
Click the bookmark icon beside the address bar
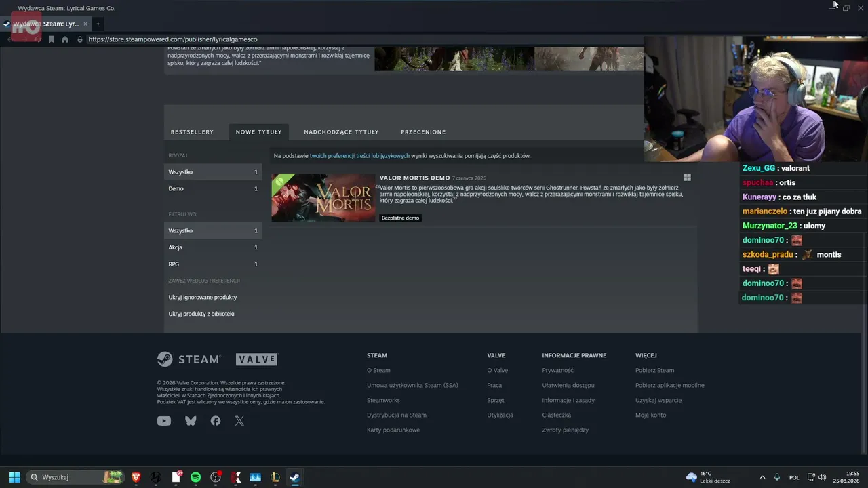pyautogui.click(x=52, y=39)
